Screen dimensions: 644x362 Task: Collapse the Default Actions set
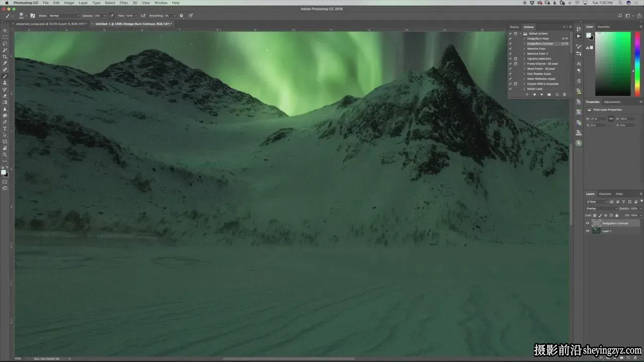pyautogui.click(x=520, y=34)
